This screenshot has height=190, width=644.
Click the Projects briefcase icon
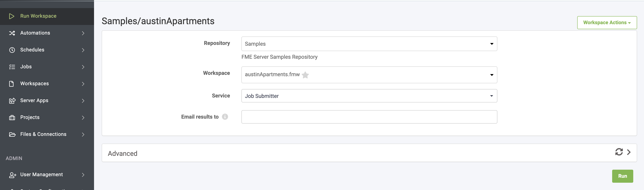[x=12, y=117]
